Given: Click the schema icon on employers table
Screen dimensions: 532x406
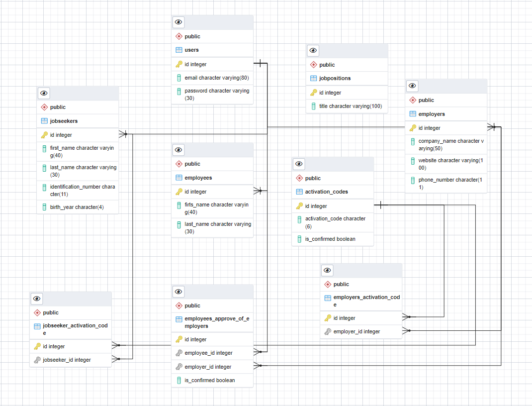Looking at the screenshot, I should pos(413,100).
